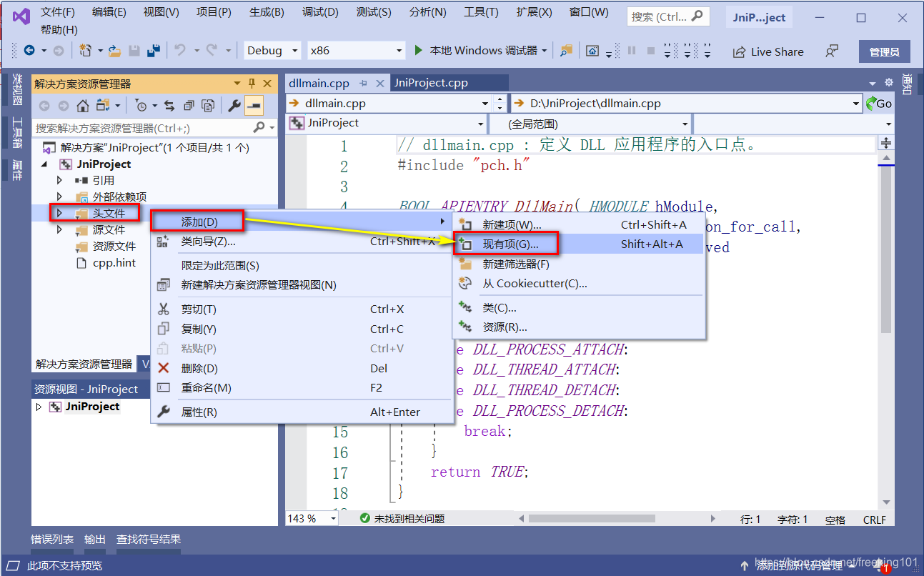Click collapse all icon in Solution Explorer
The width and height of the screenshot is (924, 576).
click(x=189, y=106)
